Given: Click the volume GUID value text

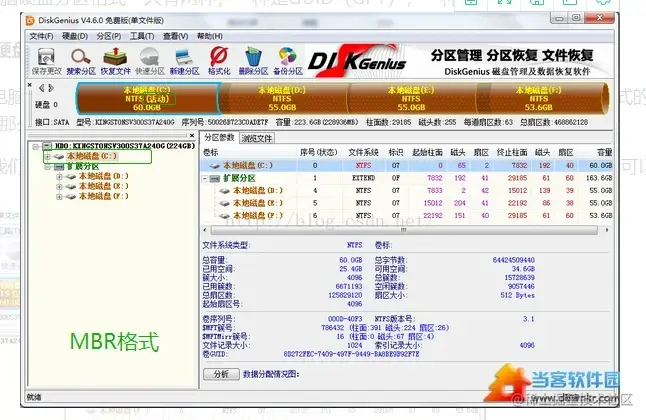Looking at the screenshot, I should click(x=351, y=354).
